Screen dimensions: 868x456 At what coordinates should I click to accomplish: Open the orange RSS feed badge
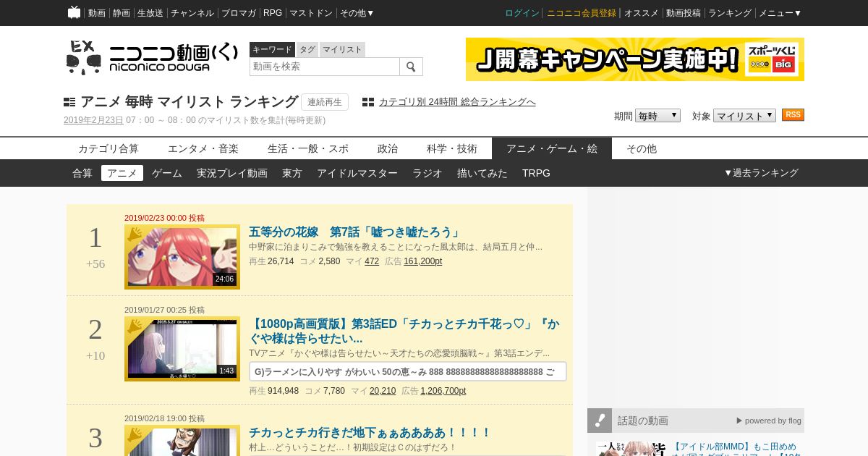[793, 115]
